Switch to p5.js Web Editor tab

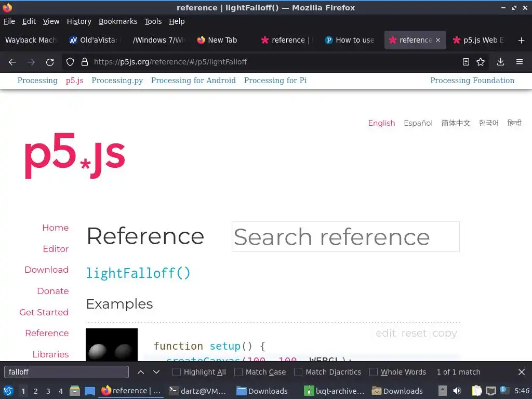479,40
